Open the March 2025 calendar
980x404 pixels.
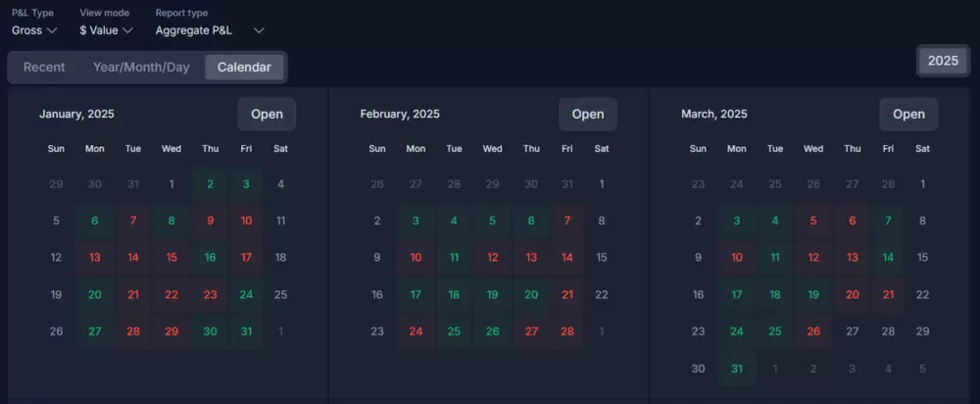908,114
